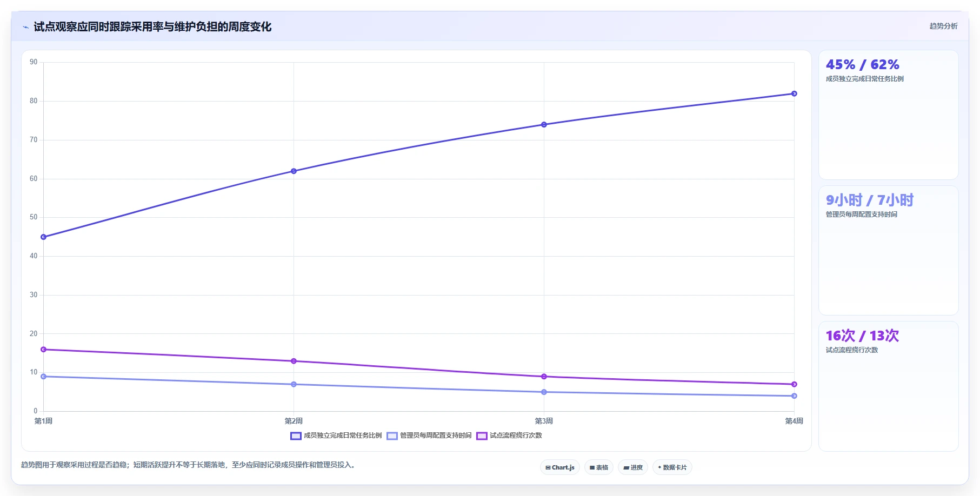Click the trend icon beside the title
This screenshot has width=980, height=496.
25,27
